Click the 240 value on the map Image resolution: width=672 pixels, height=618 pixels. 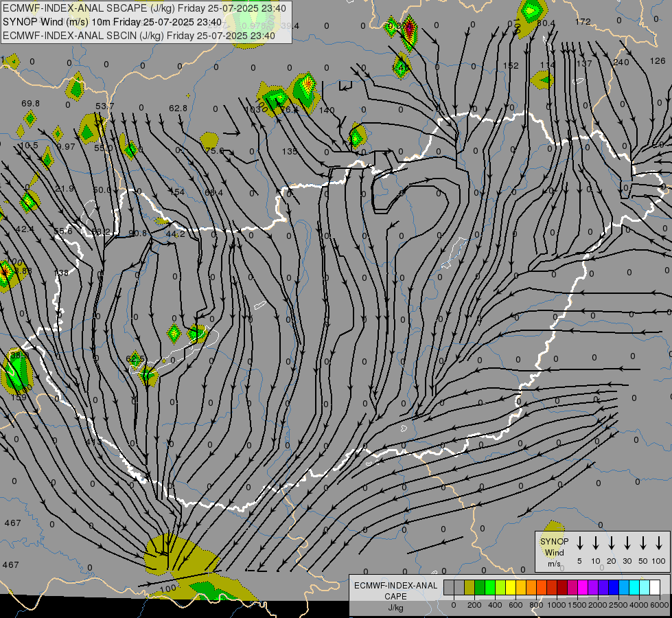[621, 62]
